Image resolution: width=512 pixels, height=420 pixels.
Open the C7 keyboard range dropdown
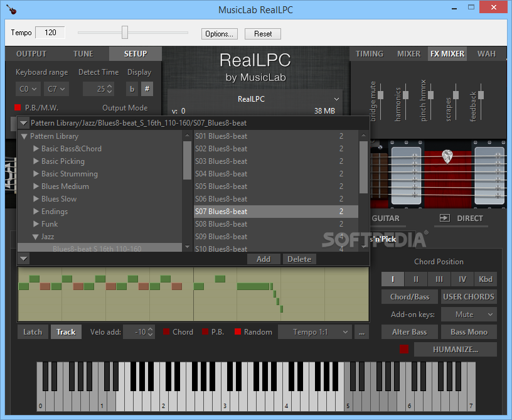(x=56, y=89)
